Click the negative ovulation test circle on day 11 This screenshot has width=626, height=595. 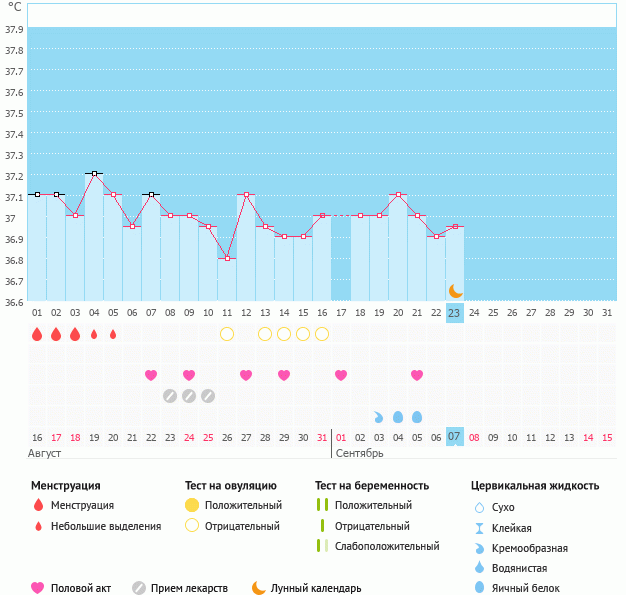click(x=227, y=334)
